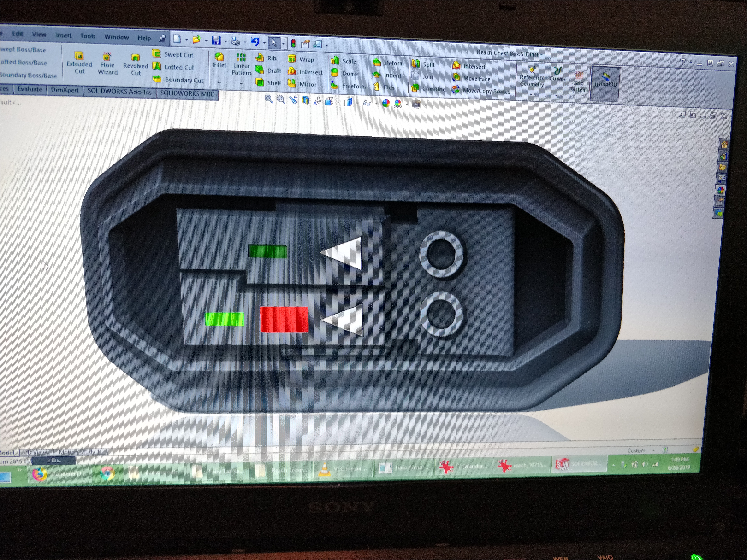
Task: Choose the Swept Cut tool
Action: [x=173, y=54]
